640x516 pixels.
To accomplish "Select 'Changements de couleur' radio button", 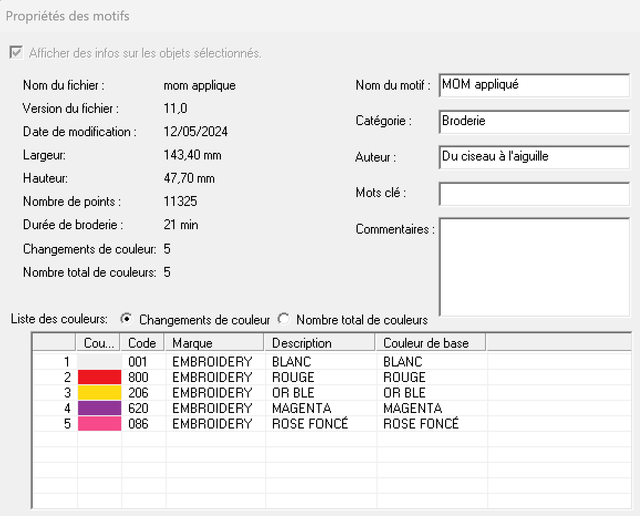I will 127,319.
